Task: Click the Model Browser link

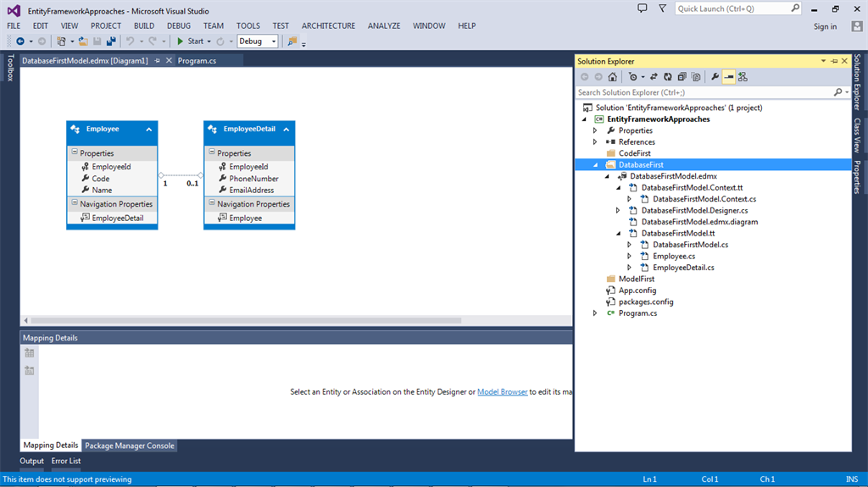Action: pyautogui.click(x=502, y=392)
